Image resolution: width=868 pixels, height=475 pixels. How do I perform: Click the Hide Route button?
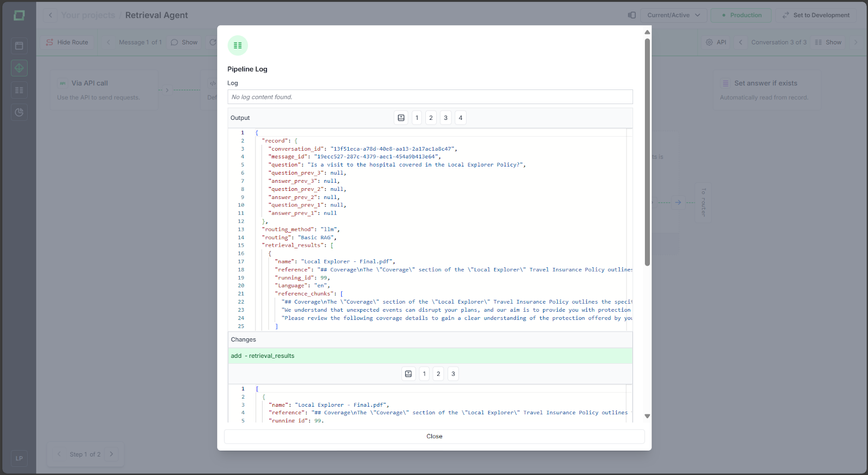[x=67, y=42]
